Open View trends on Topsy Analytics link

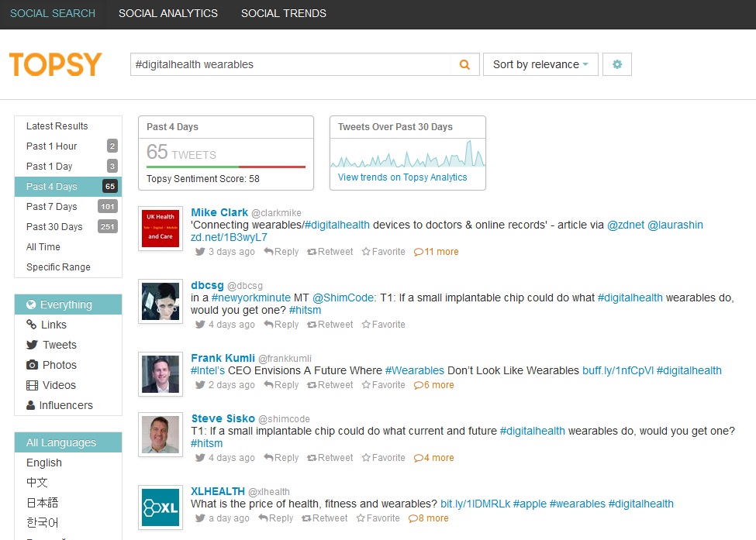402,177
